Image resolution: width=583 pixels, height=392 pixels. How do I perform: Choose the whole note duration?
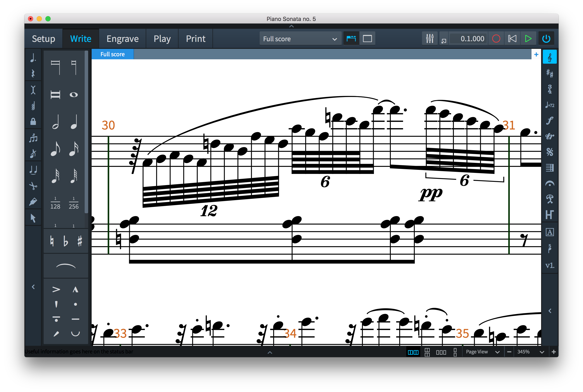74,95
